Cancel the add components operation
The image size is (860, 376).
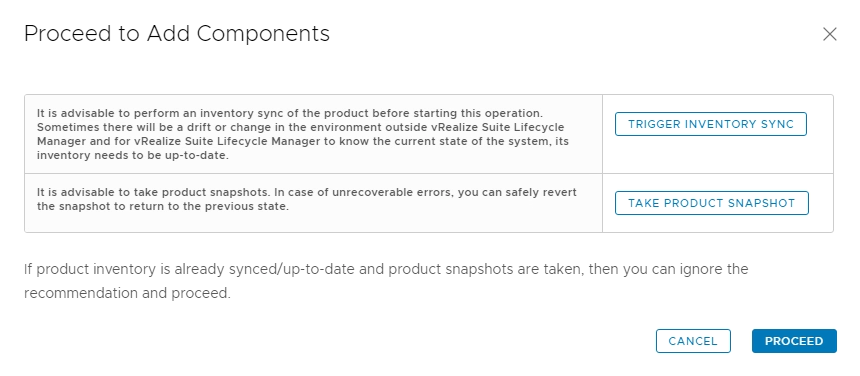coord(693,341)
